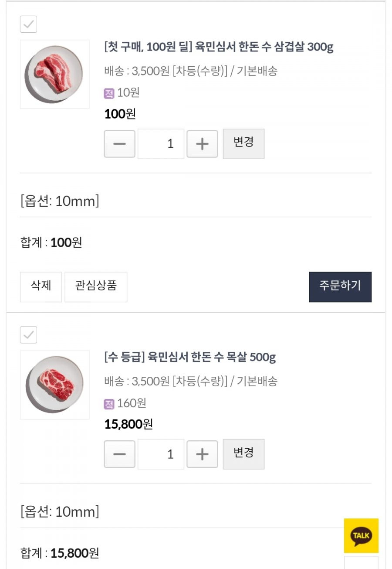Click 주문하기 to order samgyeopsal
Screen dimensions: 392x569
coord(340,286)
